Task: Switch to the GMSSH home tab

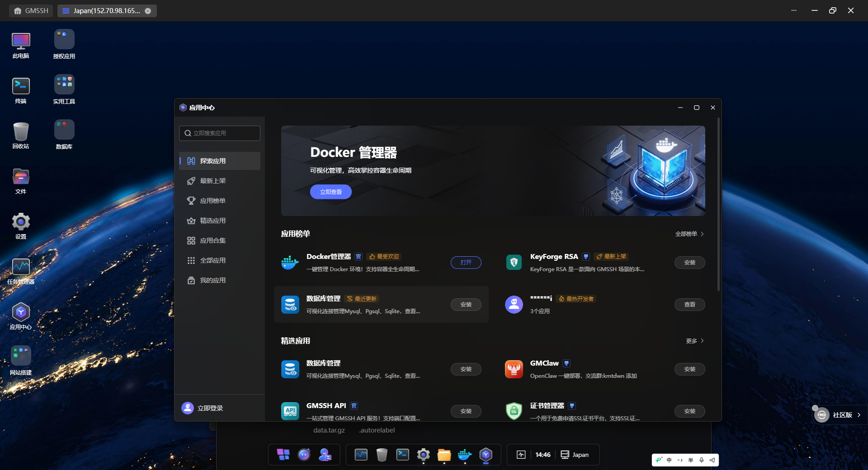Action: point(31,11)
